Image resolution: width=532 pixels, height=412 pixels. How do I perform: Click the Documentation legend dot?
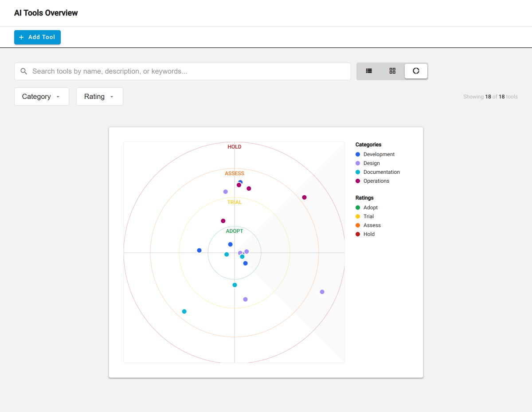coord(357,172)
